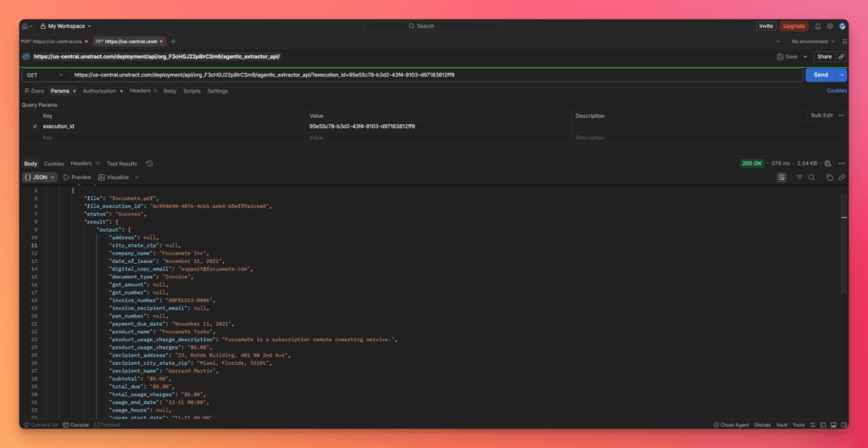The width and height of the screenshot is (868, 448).
Task: Copy response using the copy icon
Action: (x=830, y=177)
